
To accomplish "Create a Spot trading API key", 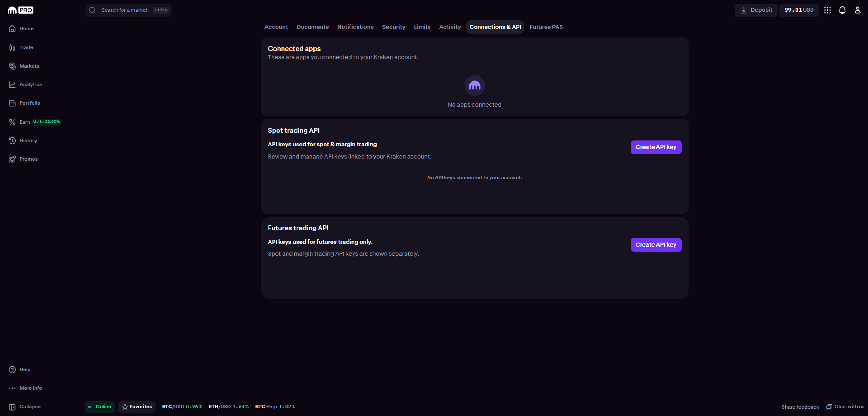I will click(x=656, y=147).
